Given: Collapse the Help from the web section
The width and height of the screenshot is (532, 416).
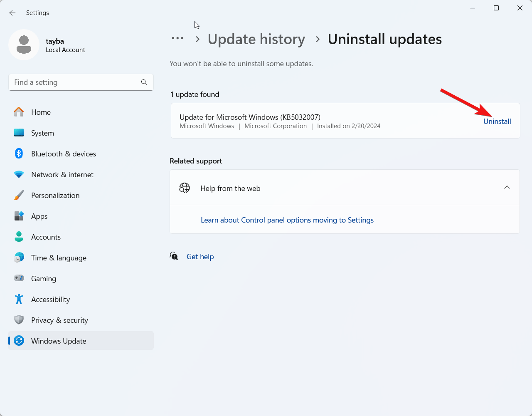Looking at the screenshot, I should point(507,188).
